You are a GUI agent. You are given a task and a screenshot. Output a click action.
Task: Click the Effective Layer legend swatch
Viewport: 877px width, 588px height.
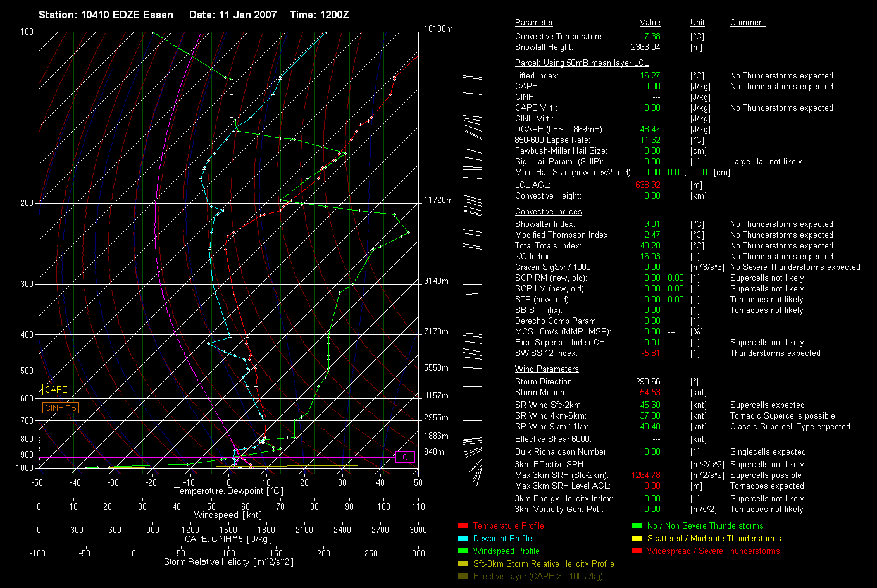pyautogui.click(x=463, y=576)
